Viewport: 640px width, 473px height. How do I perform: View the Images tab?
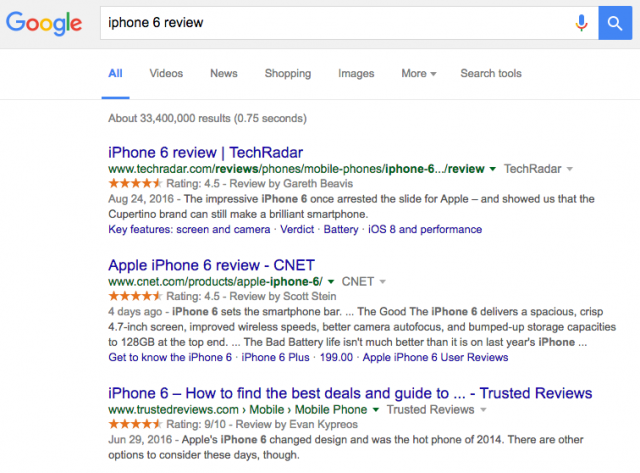tap(356, 73)
